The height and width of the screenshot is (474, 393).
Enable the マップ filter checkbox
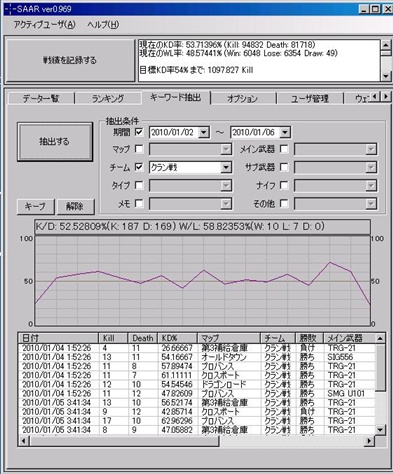coord(139,149)
